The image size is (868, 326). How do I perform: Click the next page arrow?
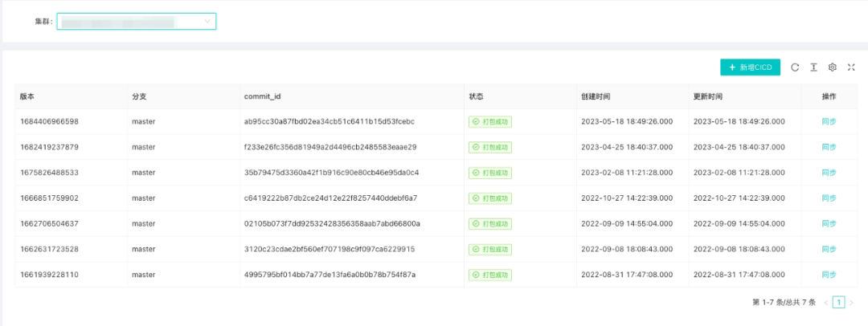[851, 303]
